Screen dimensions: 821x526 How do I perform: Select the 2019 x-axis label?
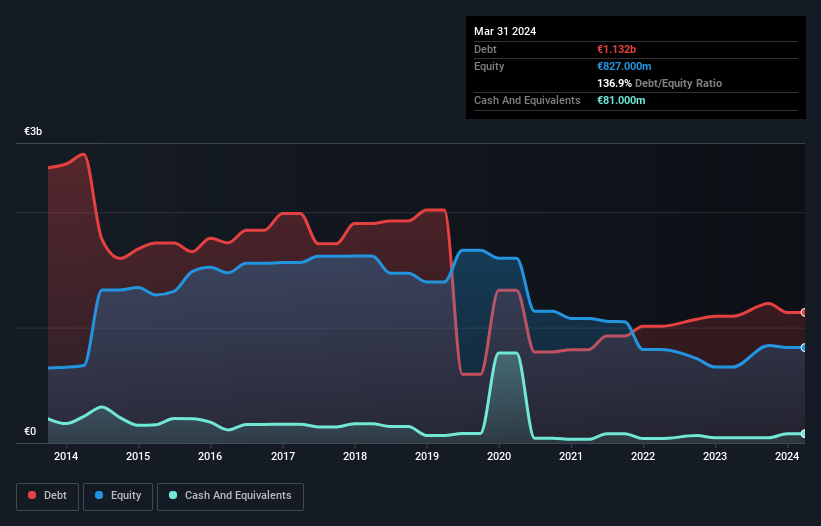[x=427, y=456]
